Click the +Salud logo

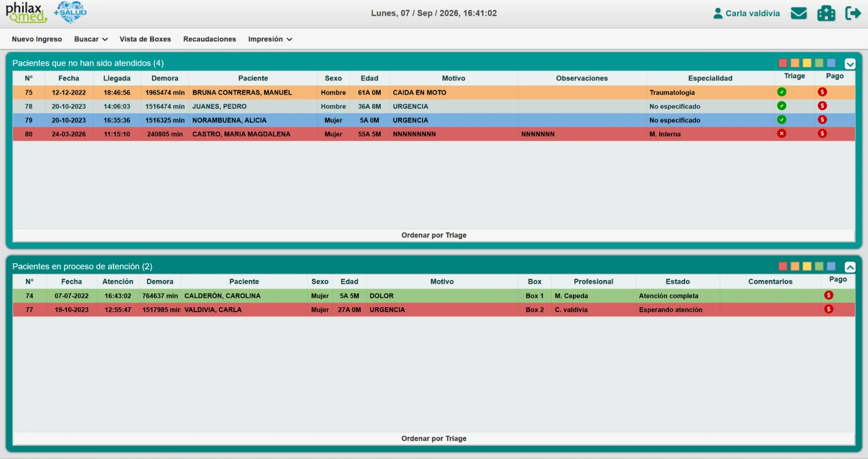(x=70, y=12)
